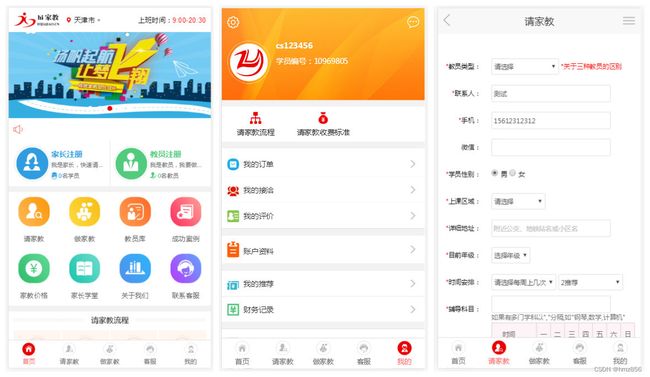The image size is (650, 377).
Task: Open 教员库 icon in home grid
Action: [x=135, y=212]
